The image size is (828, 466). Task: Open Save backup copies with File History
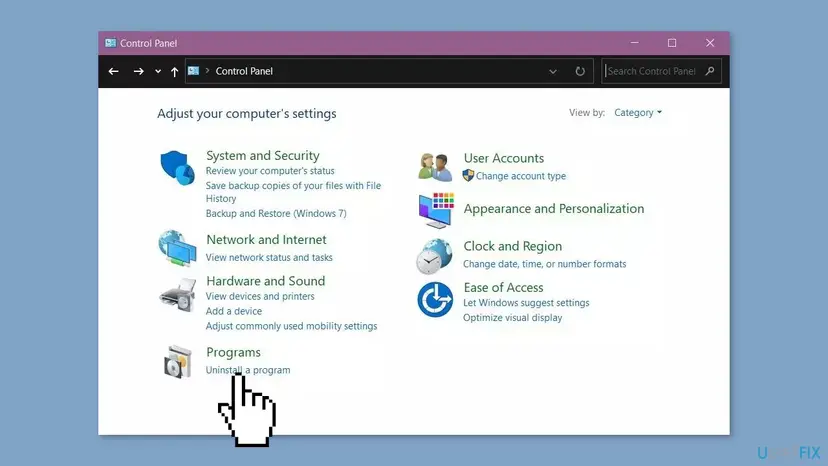(293, 192)
